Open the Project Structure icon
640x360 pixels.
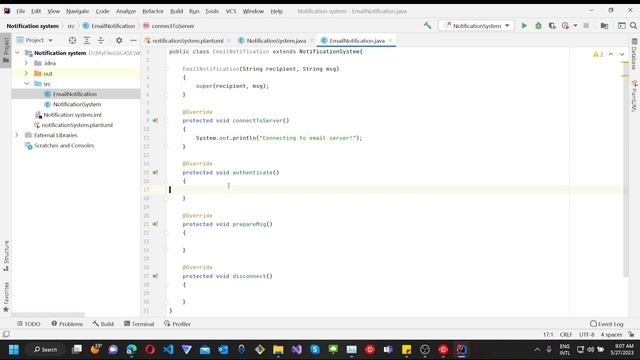[604, 26]
